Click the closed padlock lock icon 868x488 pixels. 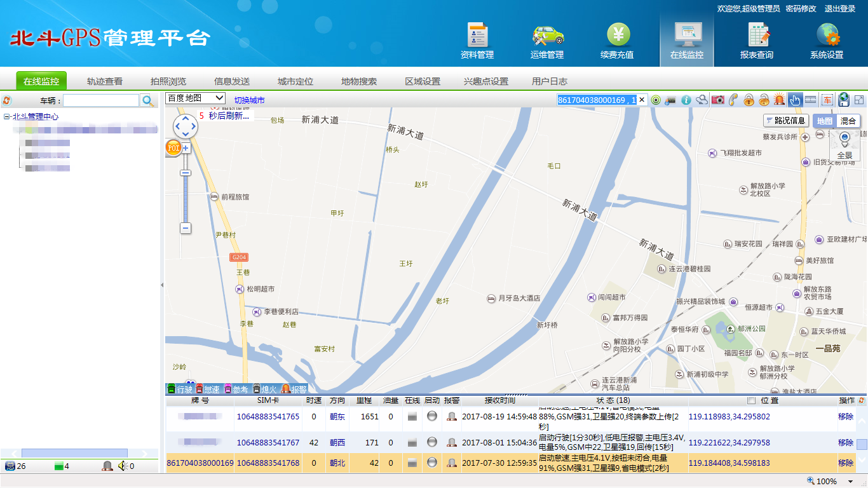[749, 100]
